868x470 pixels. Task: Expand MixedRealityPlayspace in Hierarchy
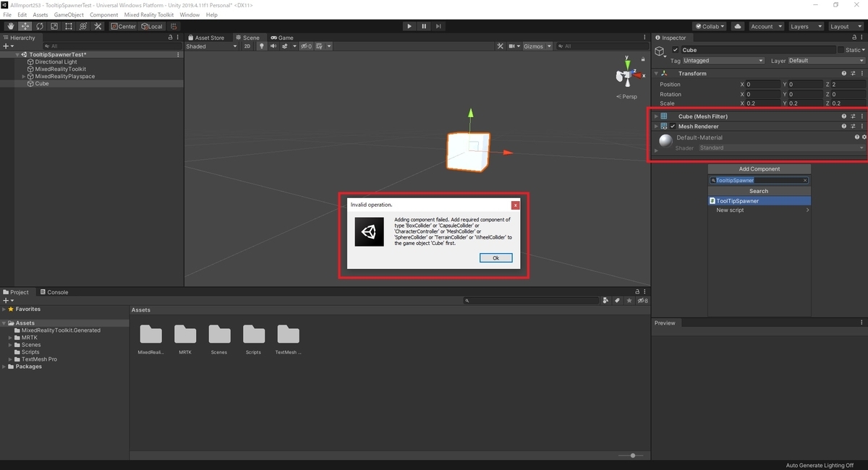point(24,77)
